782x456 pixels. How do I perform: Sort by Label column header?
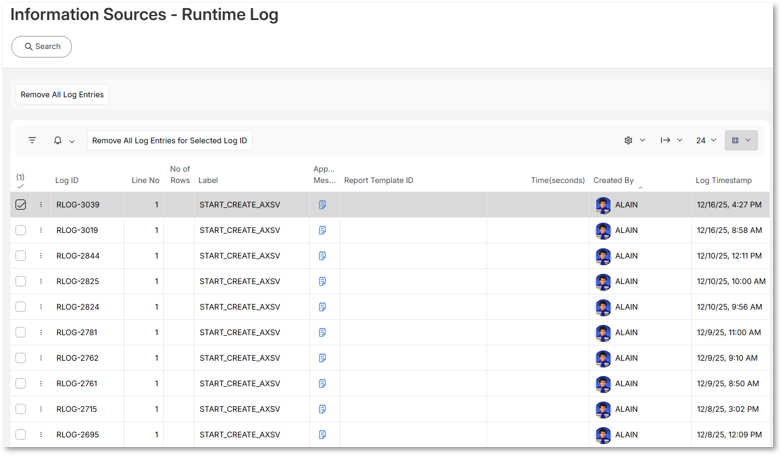(208, 180)
